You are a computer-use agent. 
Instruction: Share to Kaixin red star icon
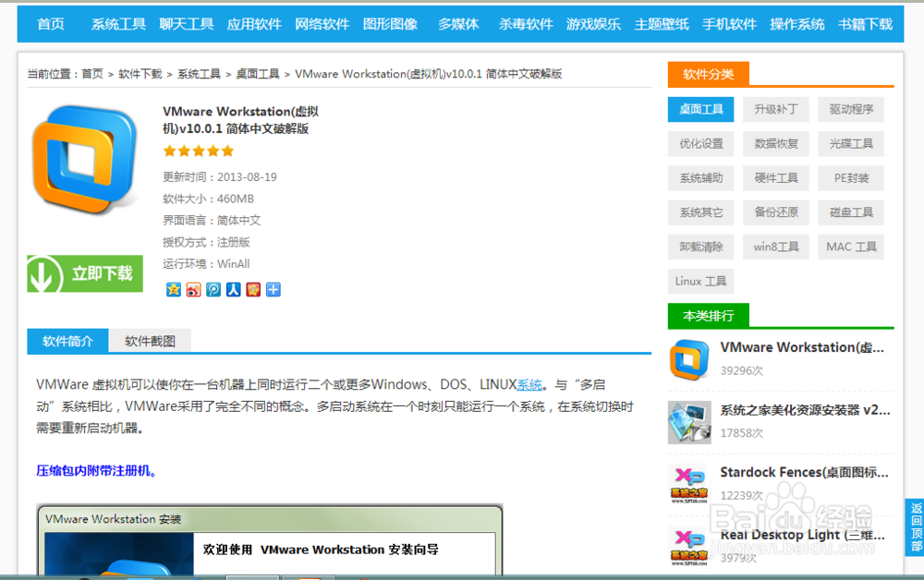coord(253,290)
